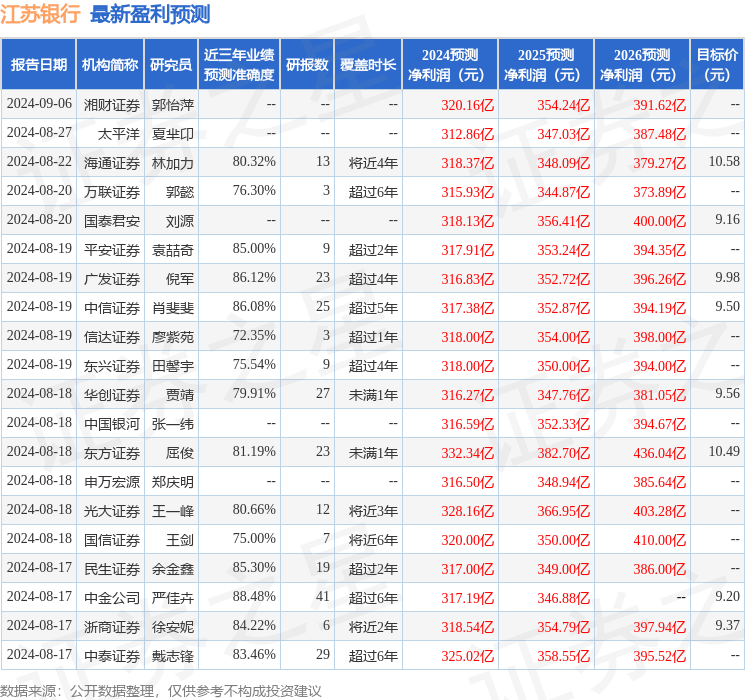Click the 400.00亿 forecast value
The image size is (745, 700).
point(659,221)
